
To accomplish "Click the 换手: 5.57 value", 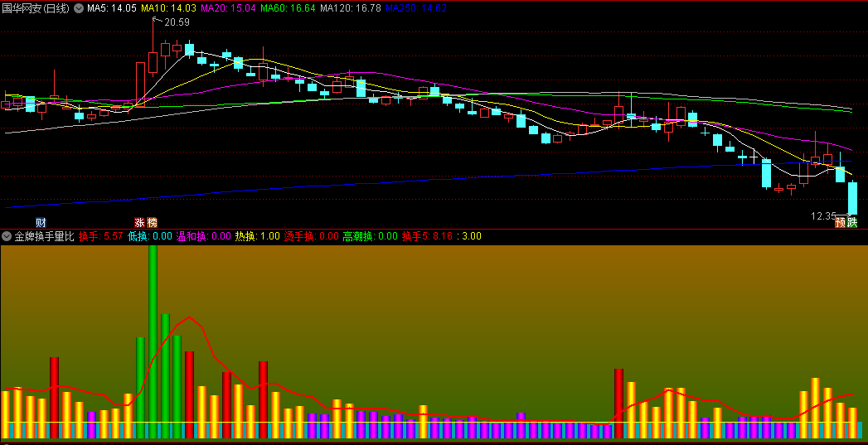I will [x=101, y=236].
